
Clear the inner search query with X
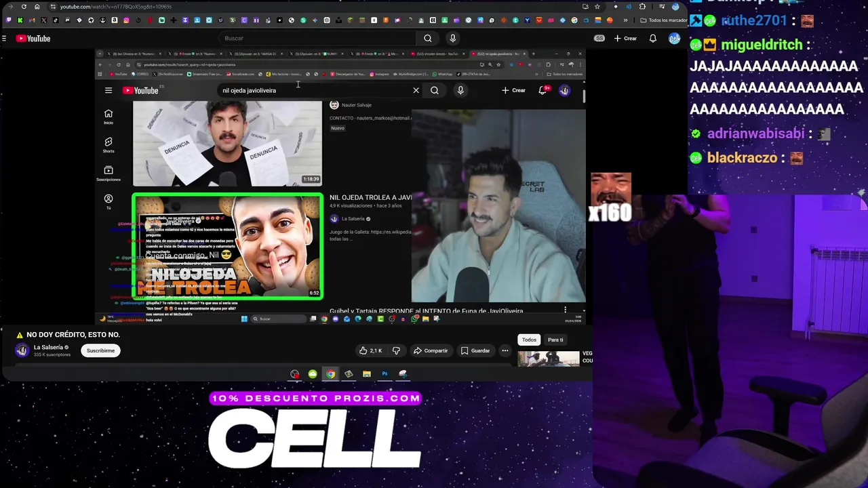coord(416,90)
